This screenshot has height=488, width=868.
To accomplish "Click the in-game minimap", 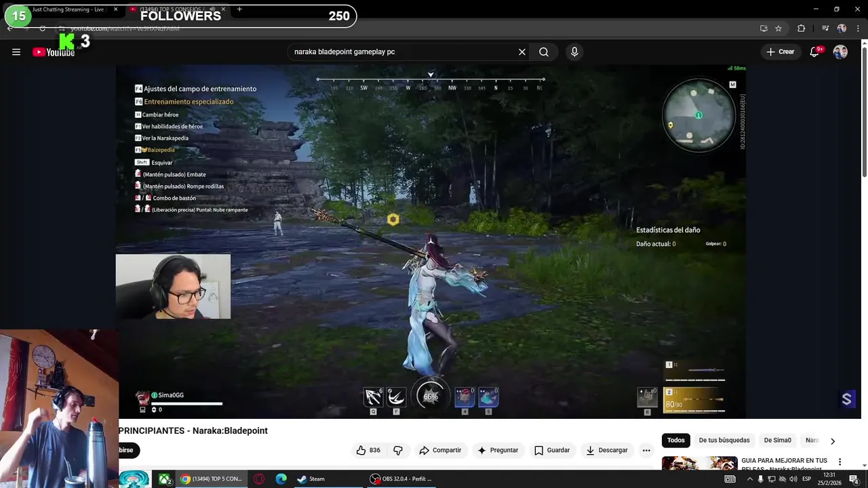I will [x=698, y=115].
